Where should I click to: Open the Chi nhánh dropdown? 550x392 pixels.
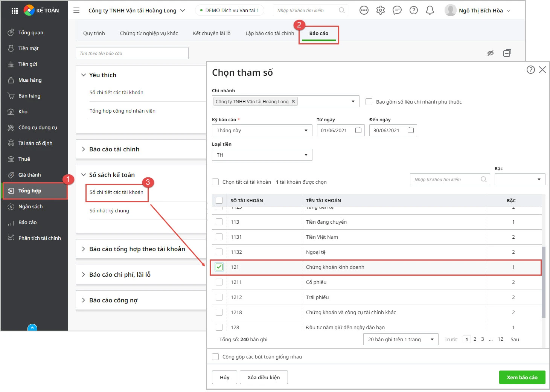[x=353, y=101]
